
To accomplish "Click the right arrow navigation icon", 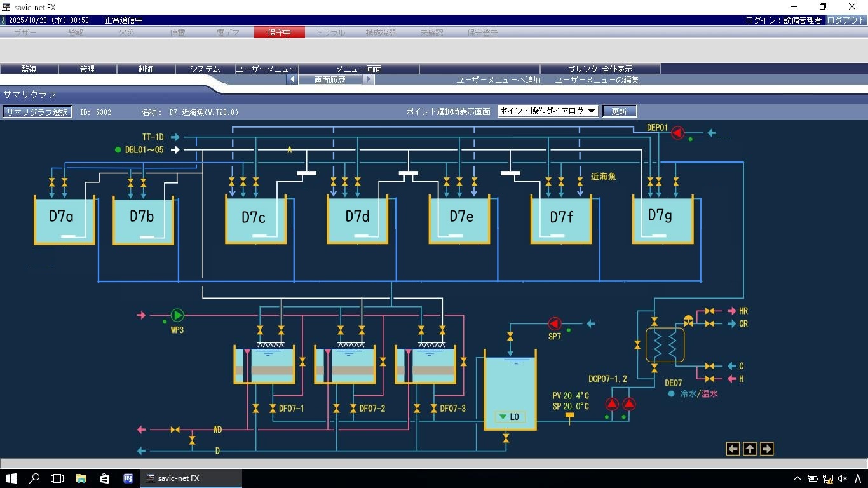I will (766, 449).
